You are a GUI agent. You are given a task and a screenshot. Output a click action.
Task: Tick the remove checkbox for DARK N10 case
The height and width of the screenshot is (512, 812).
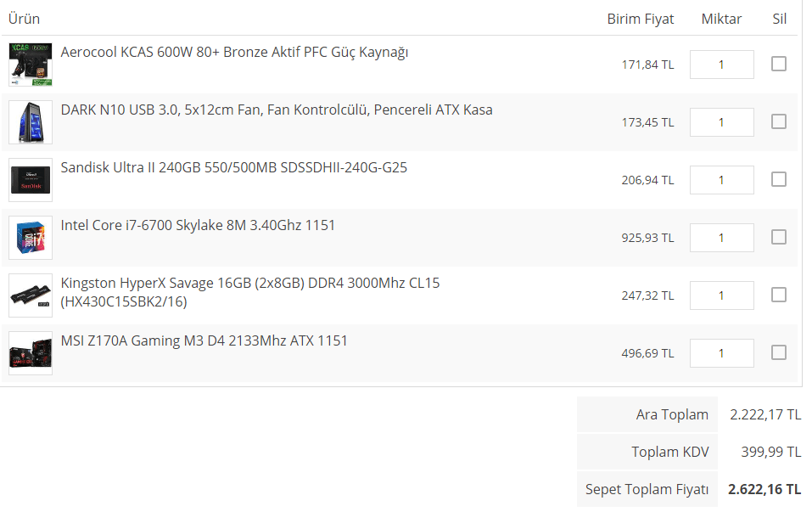pyautogui.click(x=778, y=121)
